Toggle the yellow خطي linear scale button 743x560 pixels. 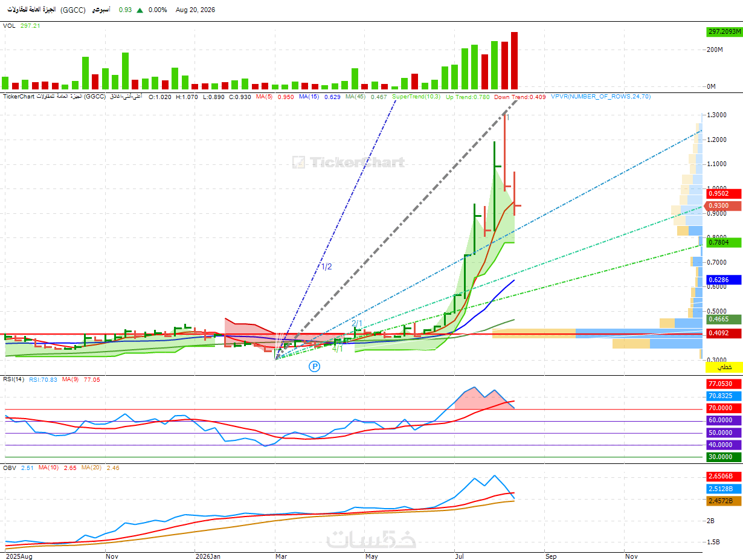coord(724,367)
